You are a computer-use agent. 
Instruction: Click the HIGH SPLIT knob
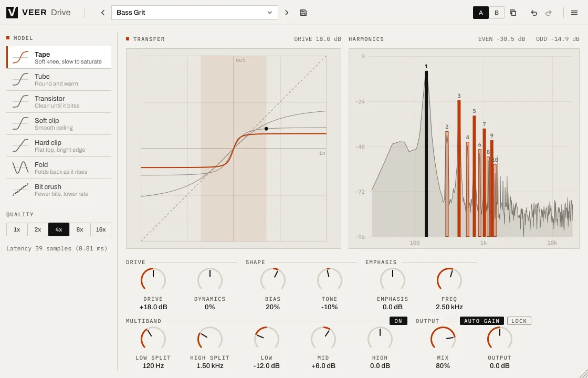click(210, 339)
